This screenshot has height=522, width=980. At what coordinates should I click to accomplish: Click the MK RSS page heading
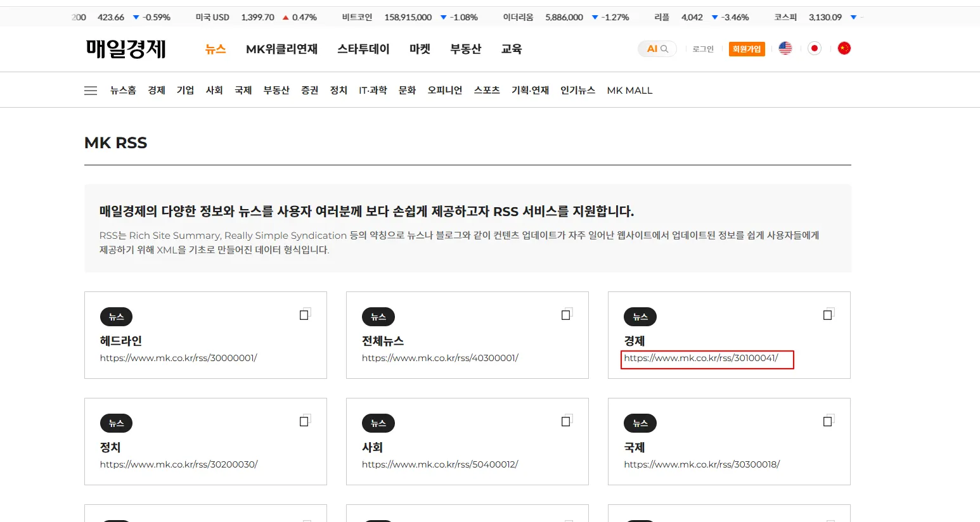(115, 143)
